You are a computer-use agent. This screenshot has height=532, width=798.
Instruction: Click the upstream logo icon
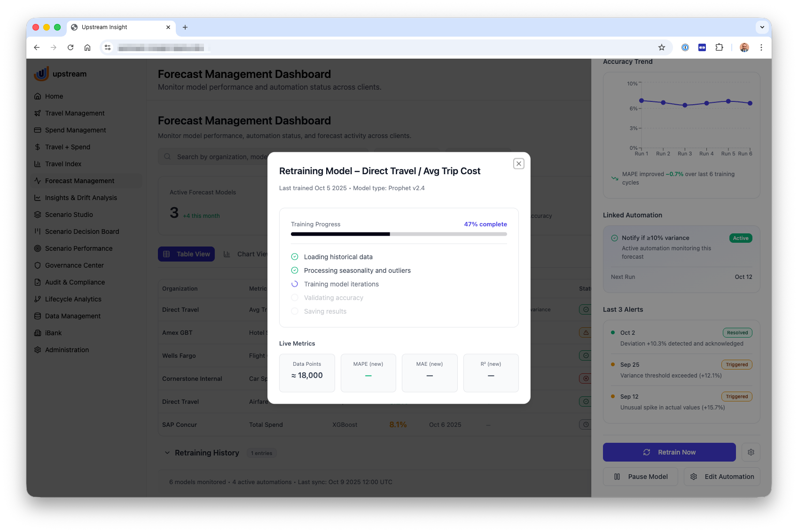click(41, 74)
